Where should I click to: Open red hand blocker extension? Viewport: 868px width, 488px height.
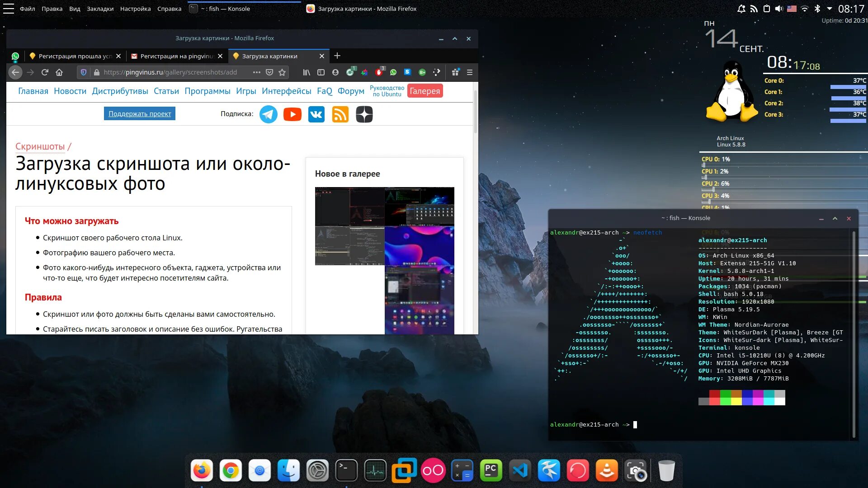coord(379,72)
